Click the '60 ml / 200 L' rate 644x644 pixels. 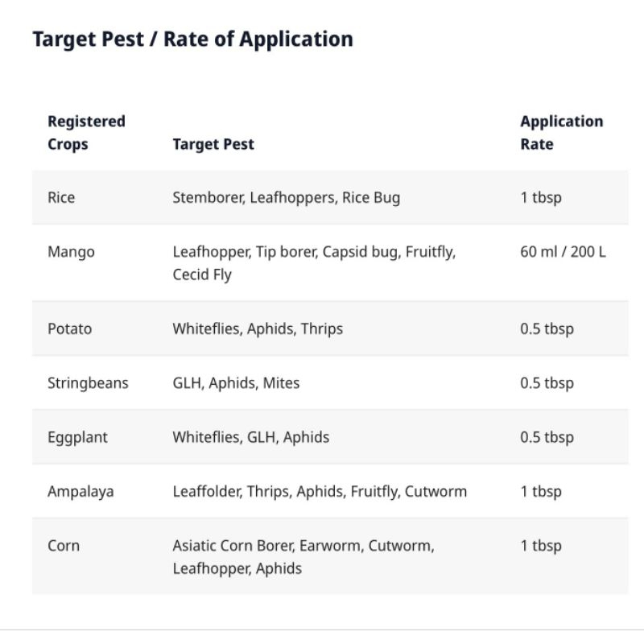(x=563, y=252)
